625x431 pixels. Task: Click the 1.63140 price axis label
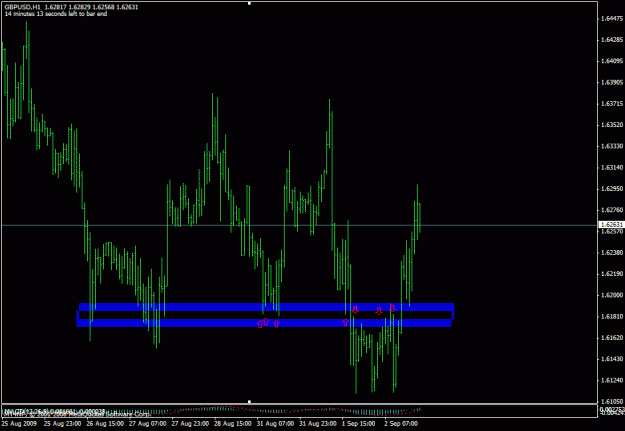pos(612,167)
